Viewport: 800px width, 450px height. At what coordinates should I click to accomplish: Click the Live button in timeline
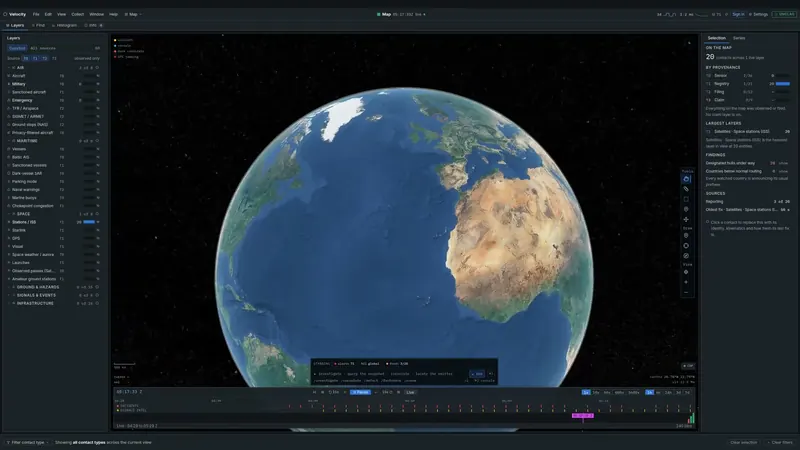[410, 392]
